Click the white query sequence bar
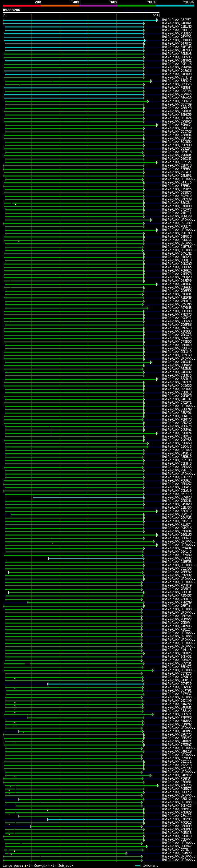The height and width of the screenshot is (868, 197). [x=81, y=12]
